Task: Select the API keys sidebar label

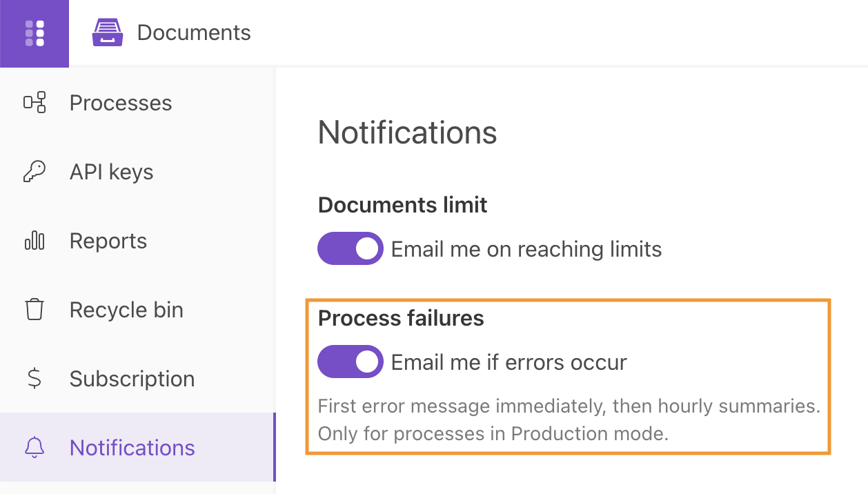Action: click(x=111, y=171)
